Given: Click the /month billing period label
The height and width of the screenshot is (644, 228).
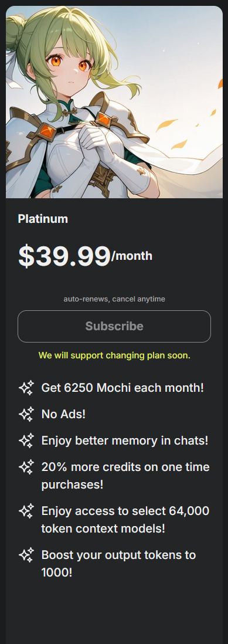Looking at the screenshot, I should [132, 256].
